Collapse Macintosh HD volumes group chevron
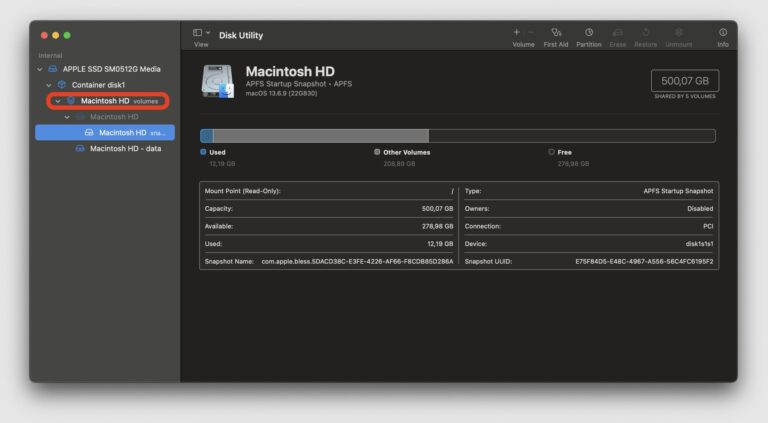This screenshot has height=423, width=768. point(58,101)
